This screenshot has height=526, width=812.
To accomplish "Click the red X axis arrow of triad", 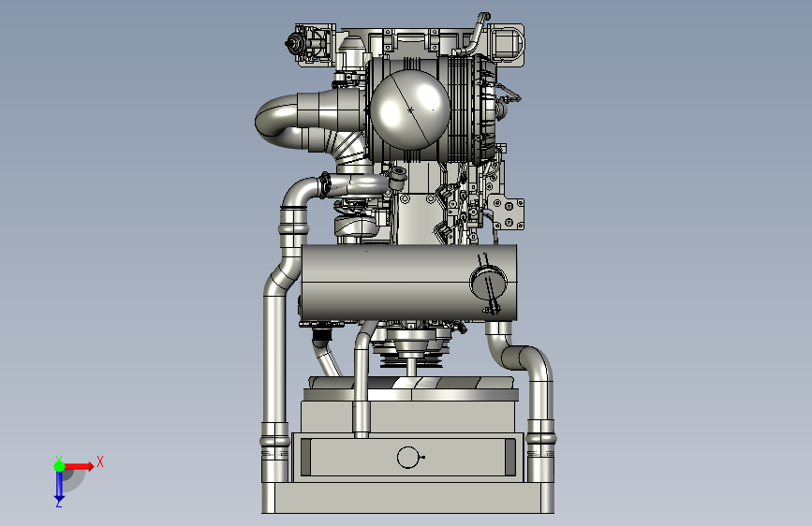I will (79, 466).
